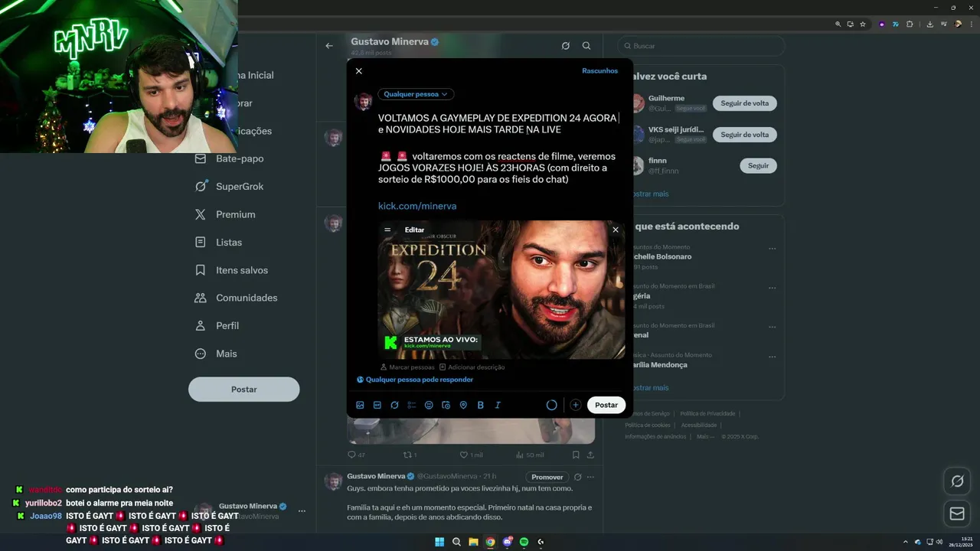Open Premium in the sidebar

[x=225, y=214]
